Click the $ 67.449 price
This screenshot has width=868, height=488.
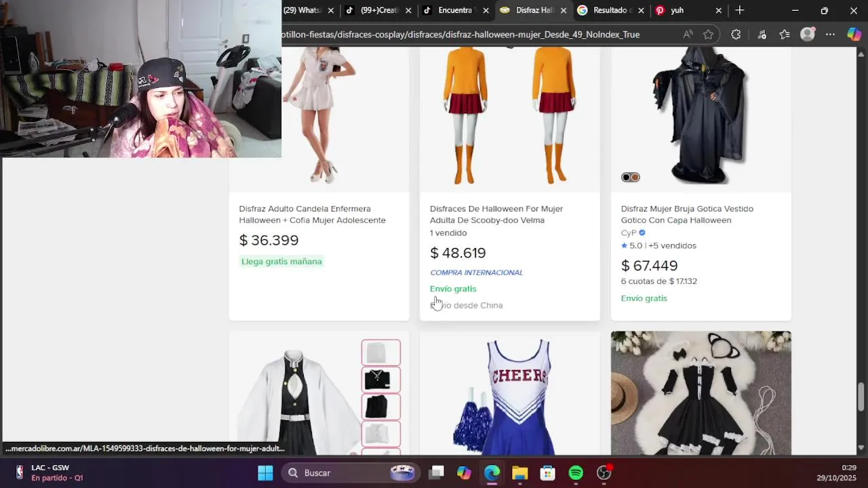[x=649, y=266]
